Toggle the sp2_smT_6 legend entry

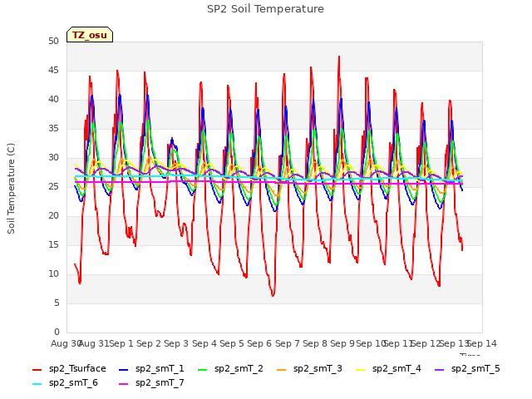pyautogui.click(x=65, y=383)
